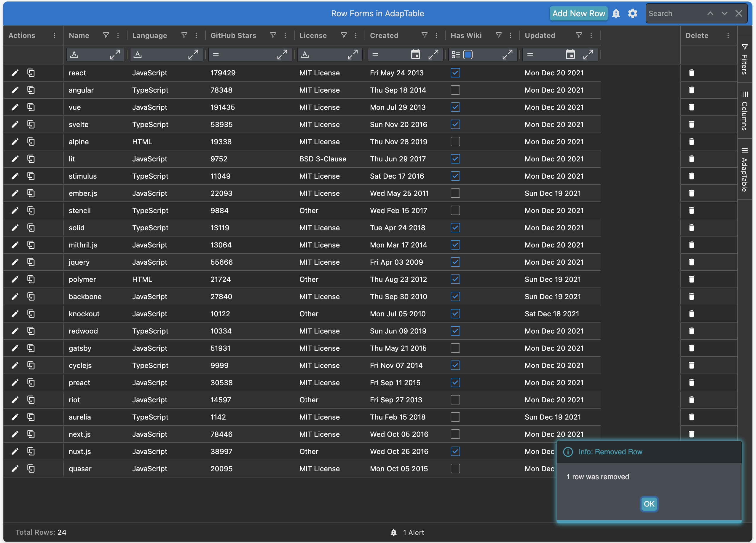Screen dimensions: 756x543
Task: Choose operator in License filter field
Action: coord(305,54)
